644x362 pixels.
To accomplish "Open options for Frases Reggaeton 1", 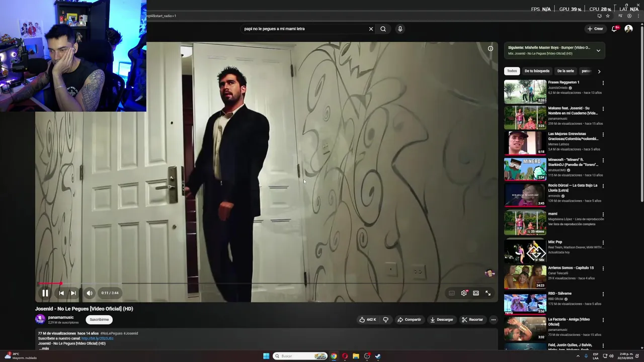I will (x=603, y=83).
